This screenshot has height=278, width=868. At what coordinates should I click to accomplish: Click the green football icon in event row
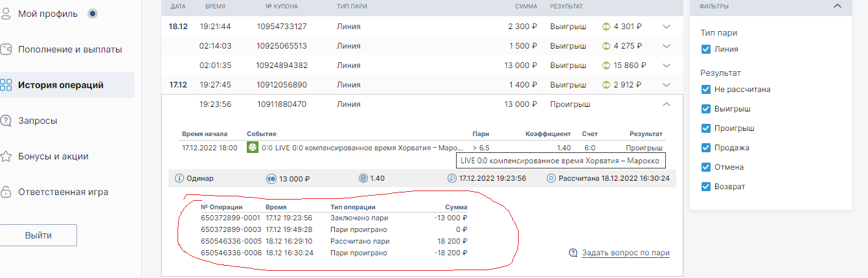252,148
